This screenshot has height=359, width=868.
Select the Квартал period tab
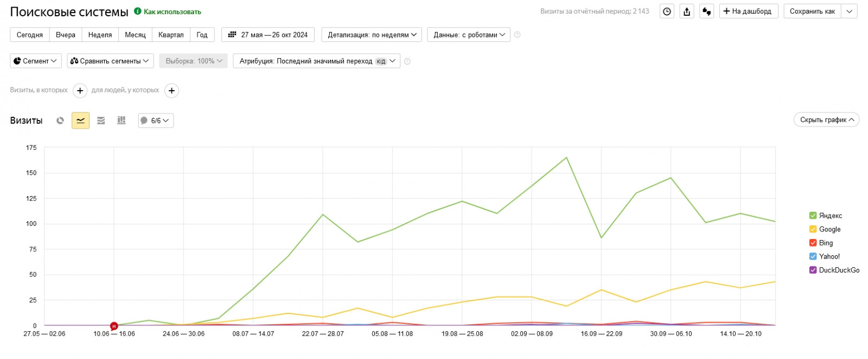click(171, 35)
